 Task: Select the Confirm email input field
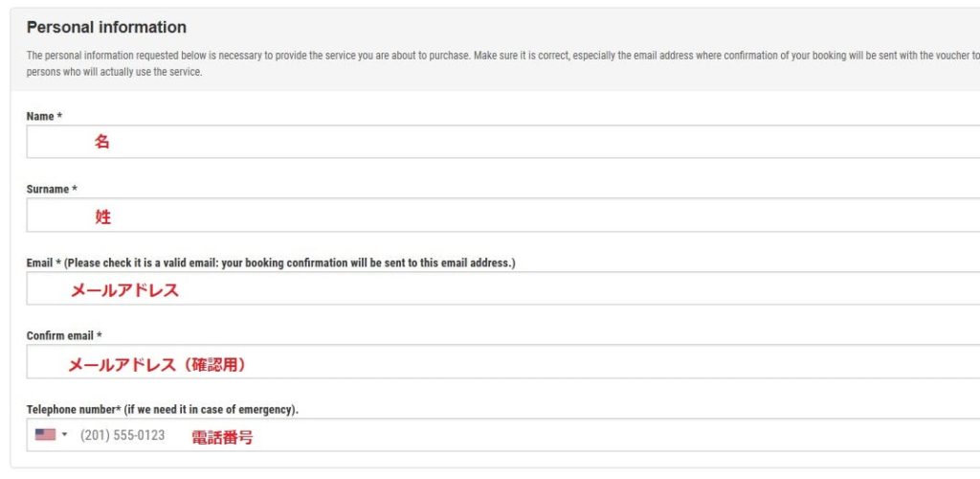[x=503, y=361]
